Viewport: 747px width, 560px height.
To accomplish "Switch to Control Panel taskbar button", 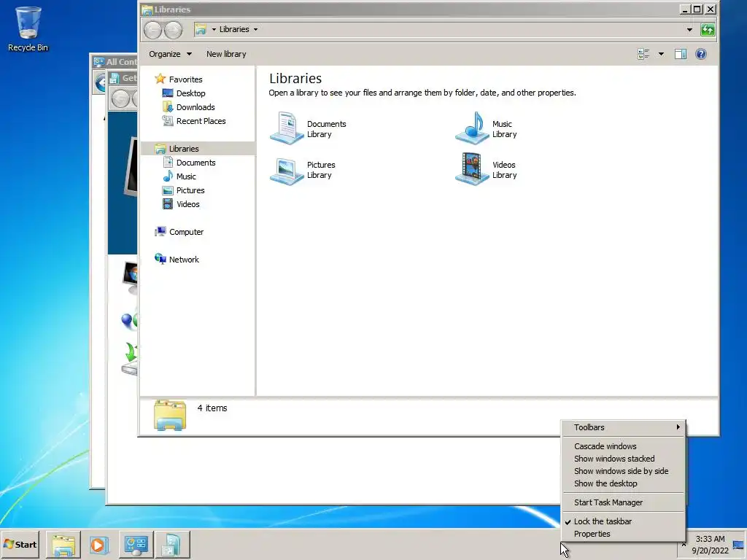I will pyautogui.click(x=136, y=545).
